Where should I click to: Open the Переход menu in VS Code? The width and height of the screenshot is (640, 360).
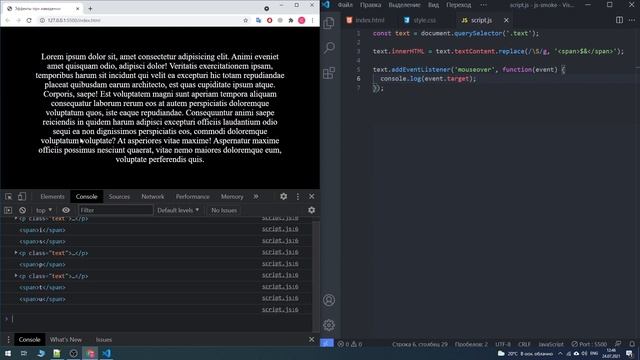coord(459,5)
